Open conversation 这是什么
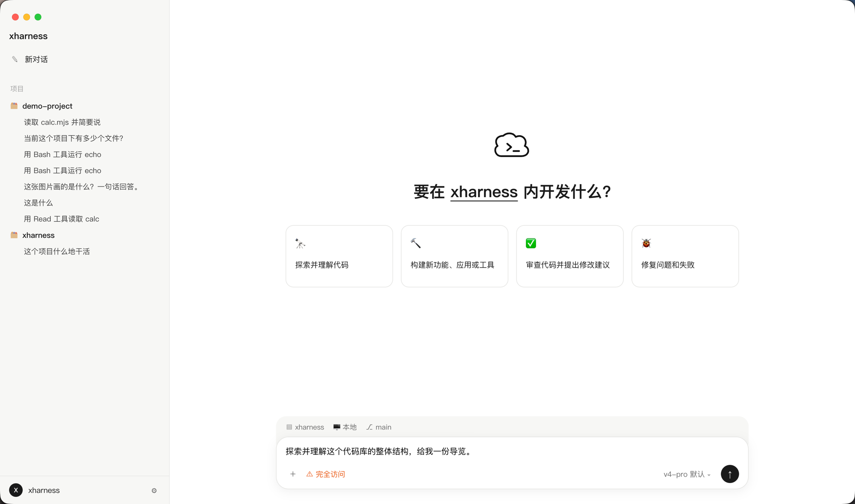This screenshot has height=504, width=855. (38, 203)
